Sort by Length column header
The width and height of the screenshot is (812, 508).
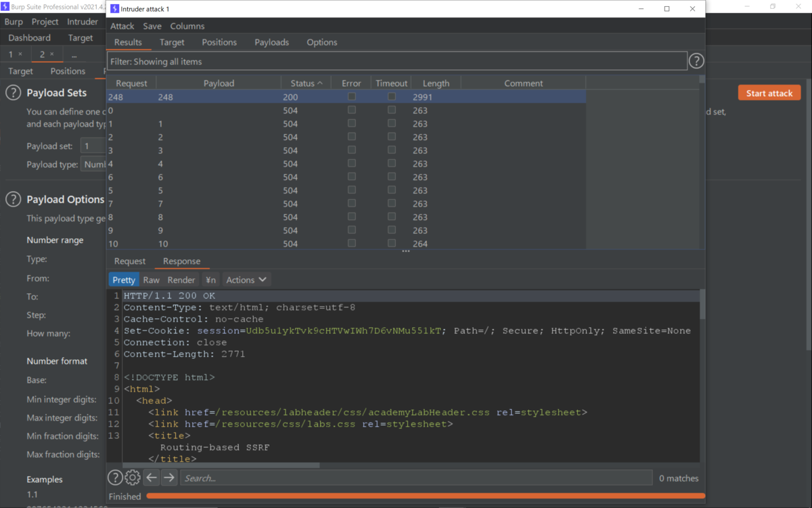(436, 83)
